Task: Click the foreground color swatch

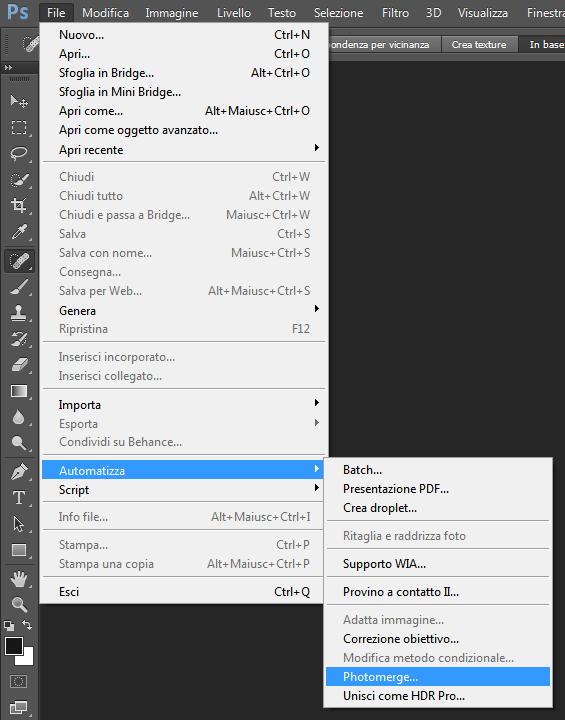Action: point(14,646)
